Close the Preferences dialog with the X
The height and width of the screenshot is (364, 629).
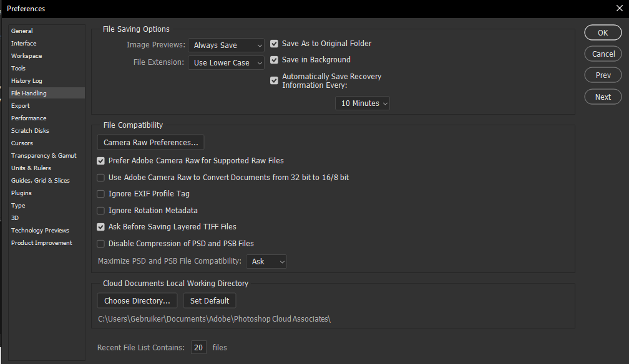pos(618,9)
